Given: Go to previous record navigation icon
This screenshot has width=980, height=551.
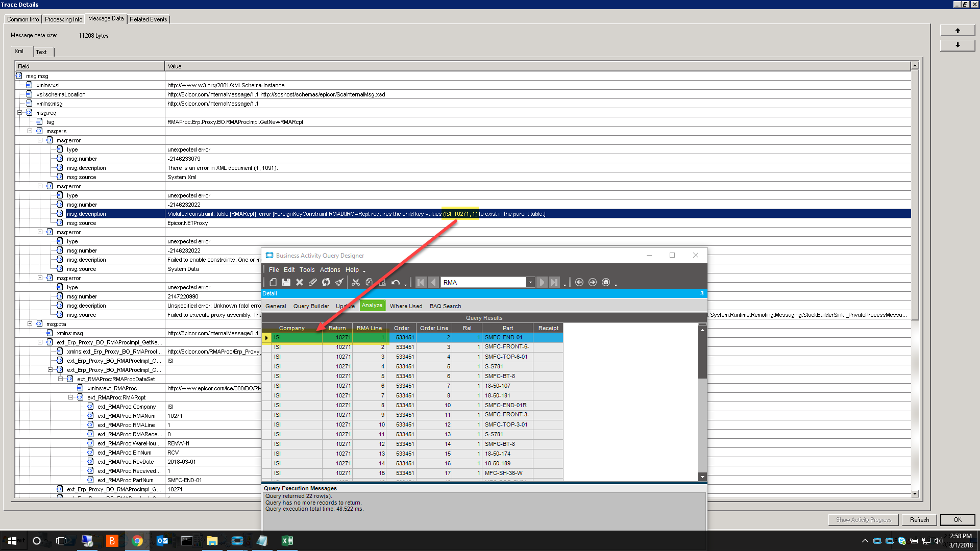Looking at the screenshot, I should [x=433, y=282].
